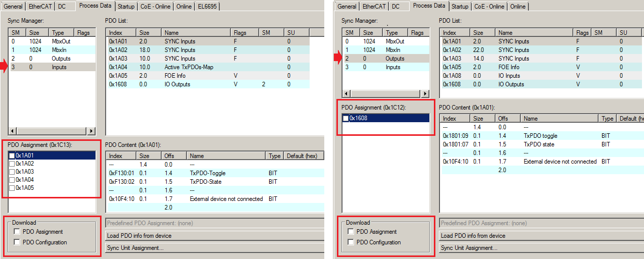This screenshot has width=644, height=259.
Task: Click Flags column header in right Sync Manager list
Action: click(418, 33)
